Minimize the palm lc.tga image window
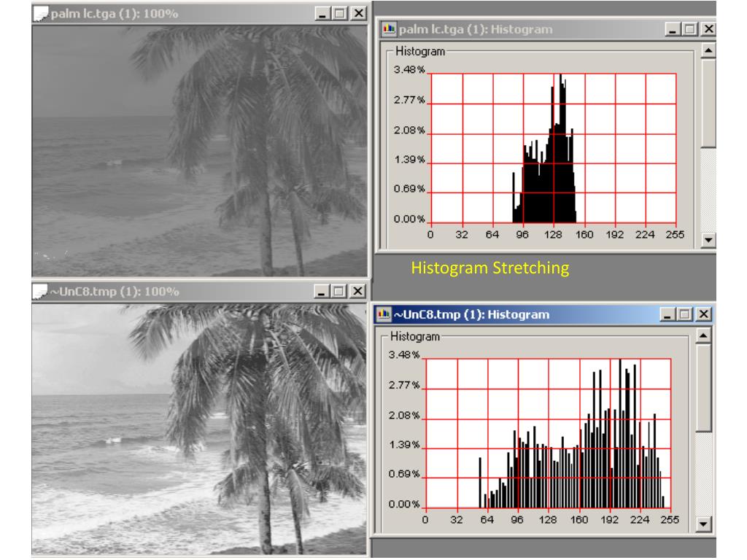Image resolution: width=747 pixels, height=560 pixels. coord(322,14)
